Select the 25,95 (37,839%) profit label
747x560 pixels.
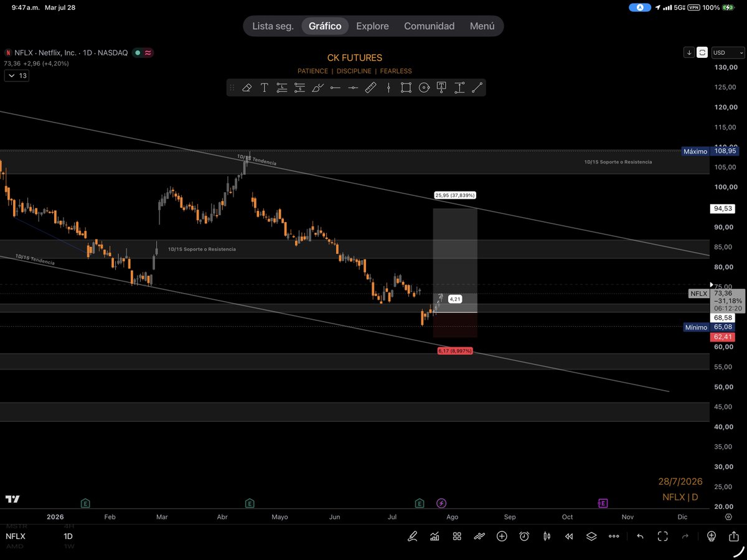(455, 195)
